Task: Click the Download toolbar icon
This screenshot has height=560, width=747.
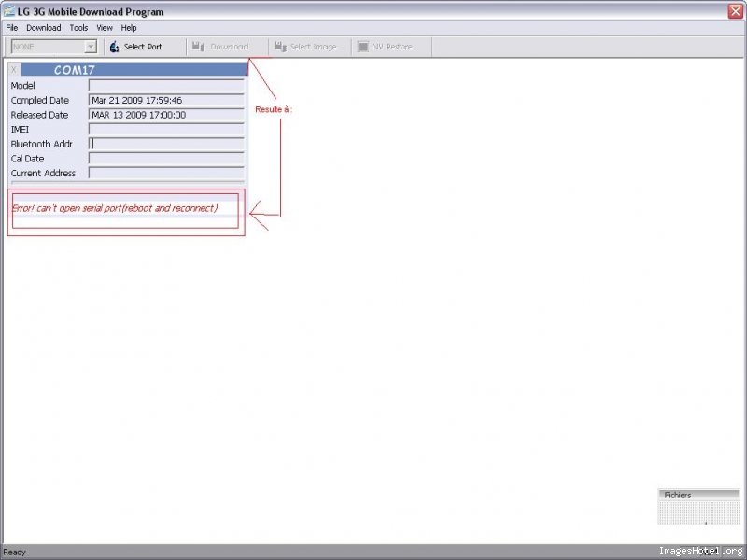Action: 198,47
